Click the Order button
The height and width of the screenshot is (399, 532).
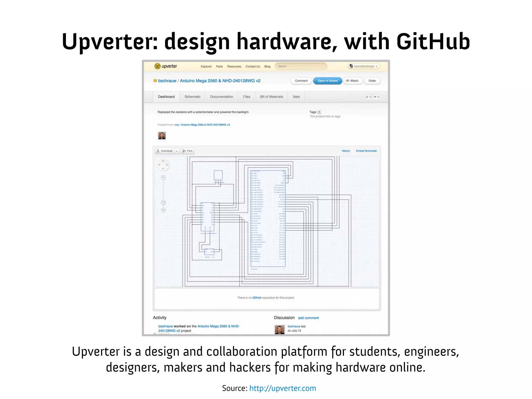click(372, 81)
